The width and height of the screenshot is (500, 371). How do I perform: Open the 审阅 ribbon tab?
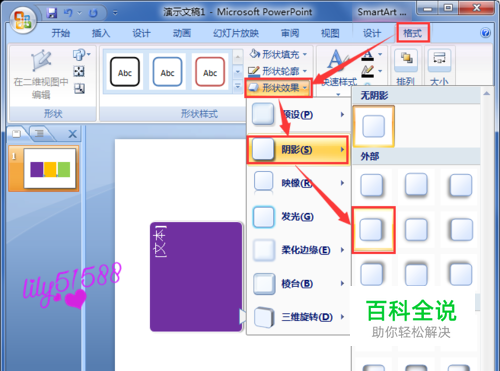[290, 33]
